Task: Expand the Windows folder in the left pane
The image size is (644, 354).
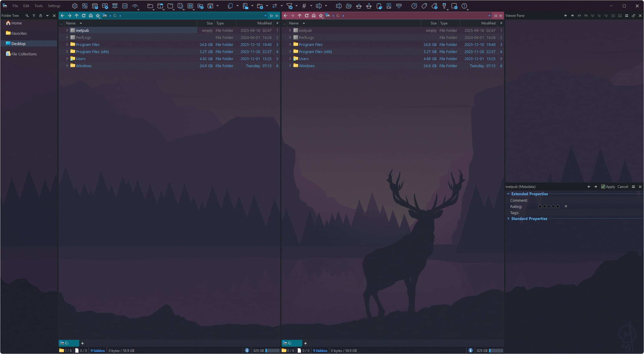Action: (x=67, y=66)
